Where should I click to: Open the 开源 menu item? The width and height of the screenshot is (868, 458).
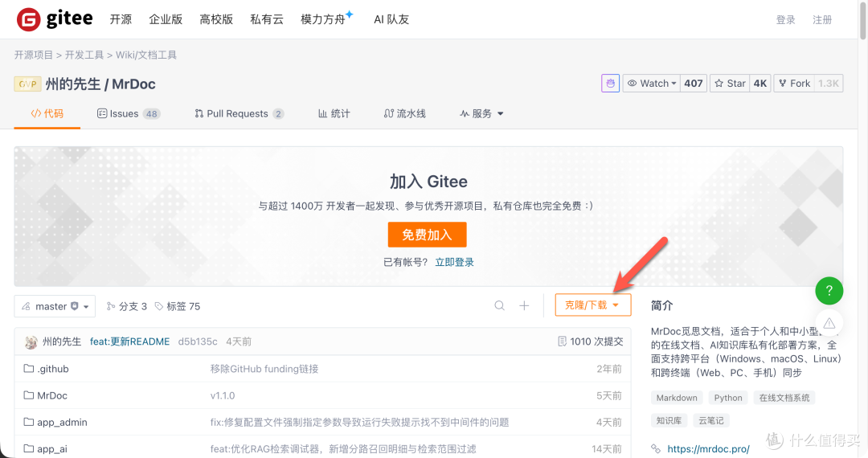[121, 19]
